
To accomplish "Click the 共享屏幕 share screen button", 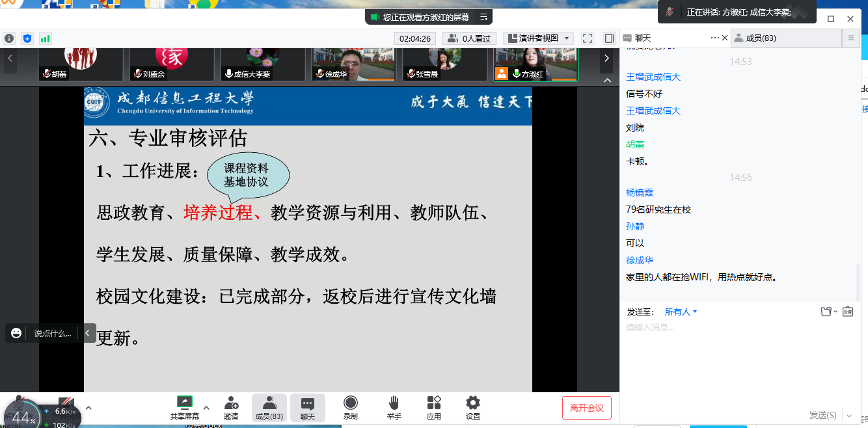I will tap(185, 407).
